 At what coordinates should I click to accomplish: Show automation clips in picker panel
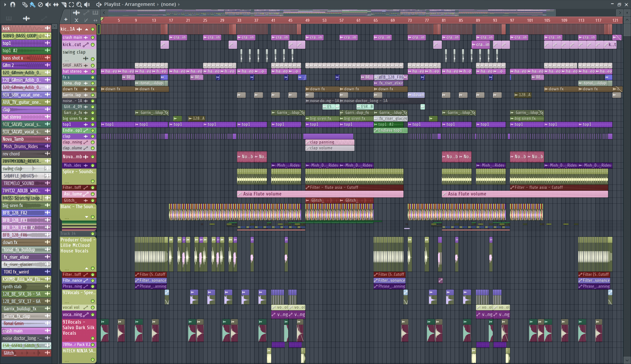pos(44,18)
